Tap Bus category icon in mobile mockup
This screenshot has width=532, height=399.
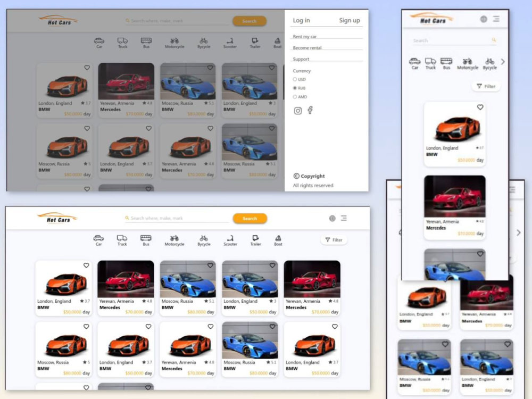[446, 63]
